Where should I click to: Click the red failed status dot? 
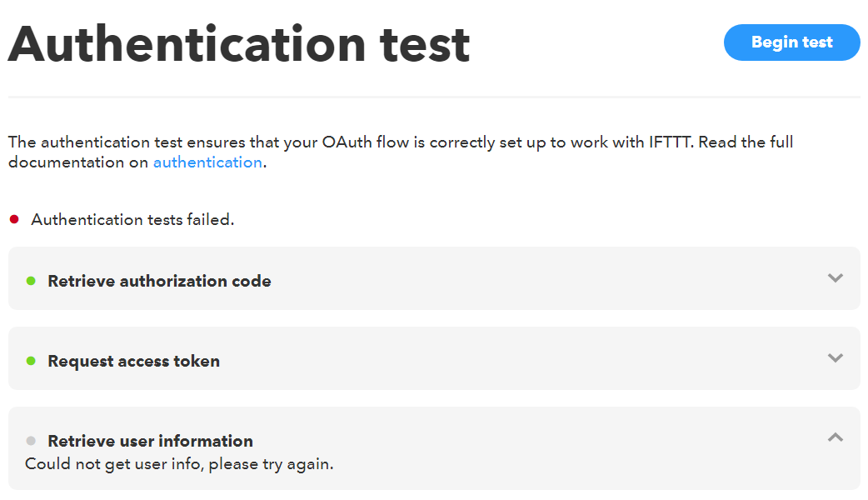pos(14,219)
